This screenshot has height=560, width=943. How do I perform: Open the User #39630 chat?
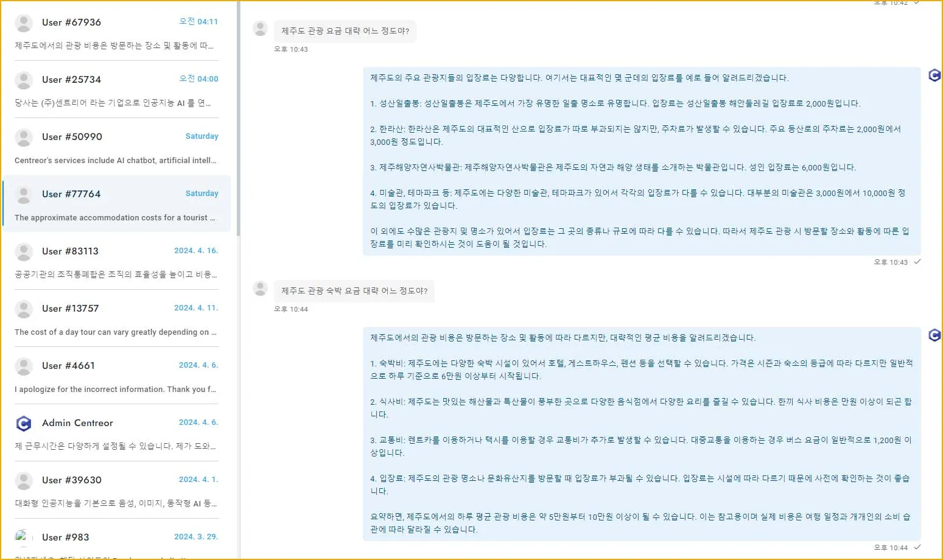coord(116,491)
